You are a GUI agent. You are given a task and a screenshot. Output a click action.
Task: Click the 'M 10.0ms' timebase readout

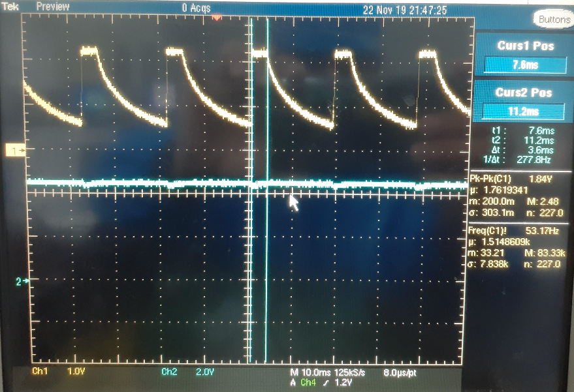[310, 372]
